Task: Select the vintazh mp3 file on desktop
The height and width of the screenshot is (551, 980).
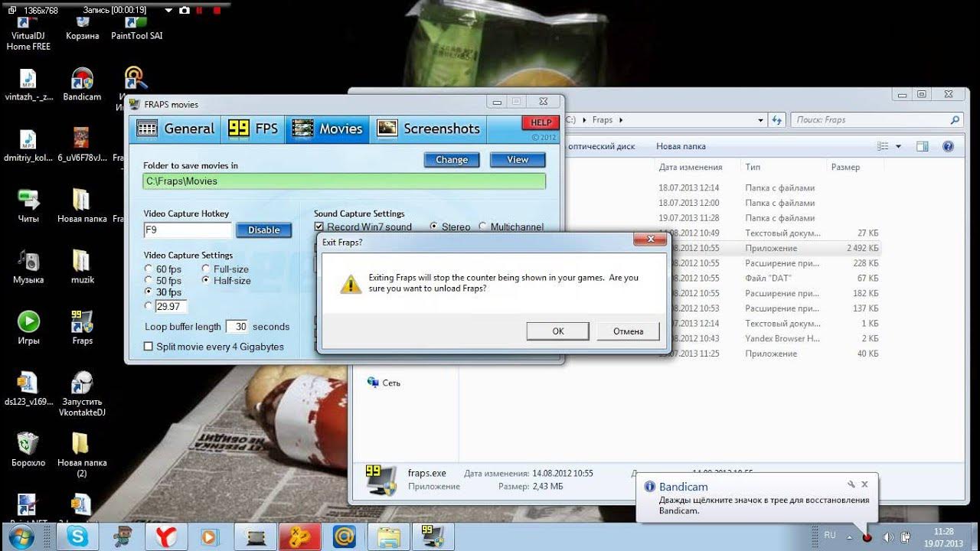Action: tap(28, 84)
